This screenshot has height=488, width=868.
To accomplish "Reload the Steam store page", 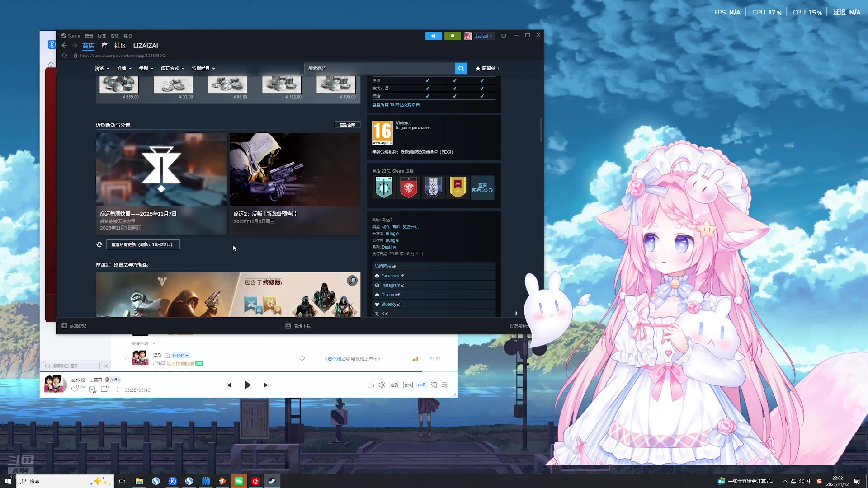I will (x=65, y=56).
